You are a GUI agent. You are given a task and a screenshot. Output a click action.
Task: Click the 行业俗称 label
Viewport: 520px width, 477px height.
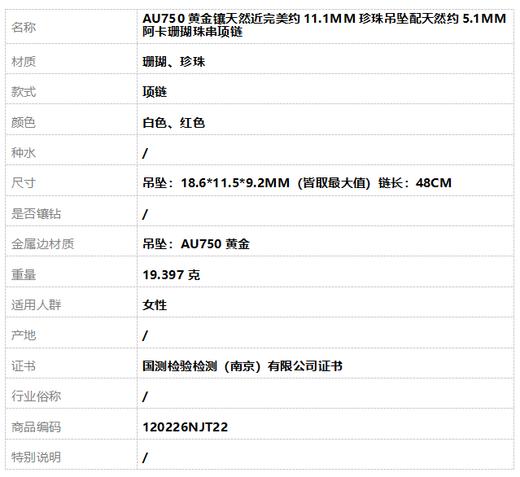click(x=36, y=396)
